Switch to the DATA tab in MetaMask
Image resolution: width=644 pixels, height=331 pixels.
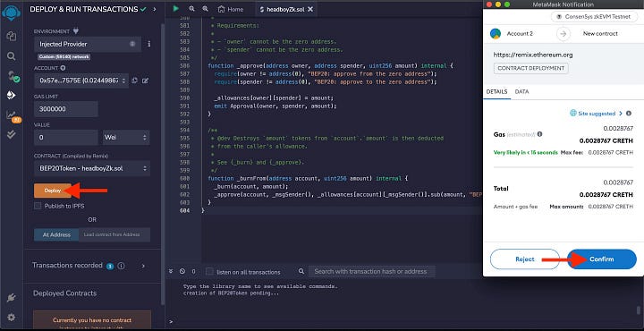click(x=521, y=92)
